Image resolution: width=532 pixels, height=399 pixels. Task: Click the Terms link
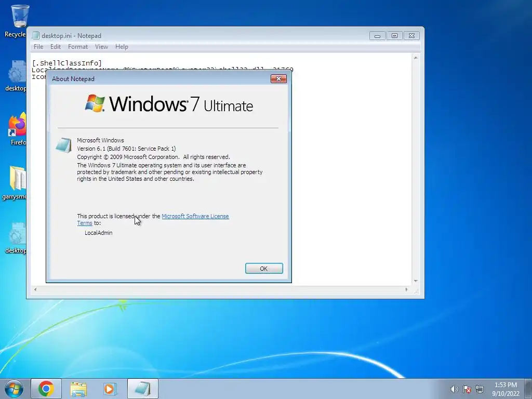pyautogui.click(x=85, y=223)
